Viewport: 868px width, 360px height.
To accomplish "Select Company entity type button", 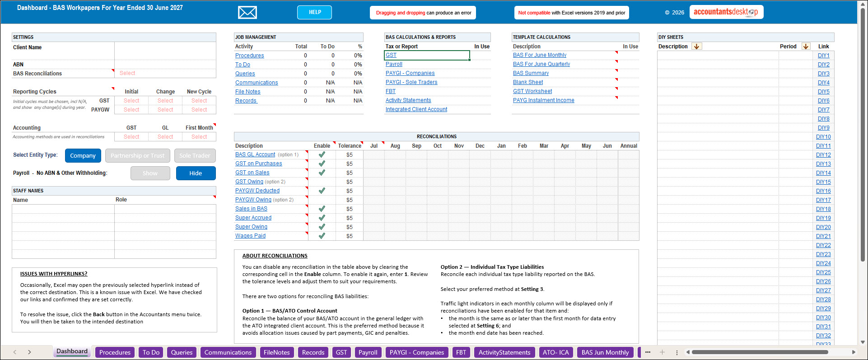I will 83,155.
